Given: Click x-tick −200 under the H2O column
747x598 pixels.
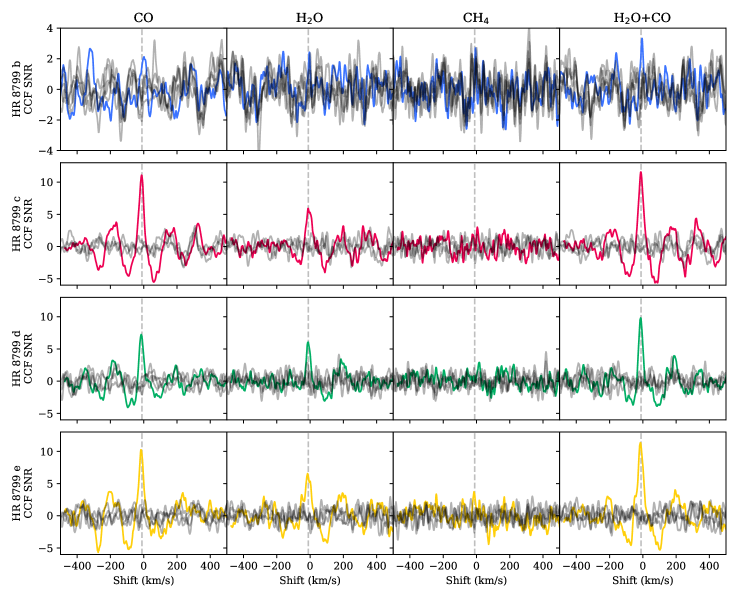Looking at the screenshot, I should (276, 566).
